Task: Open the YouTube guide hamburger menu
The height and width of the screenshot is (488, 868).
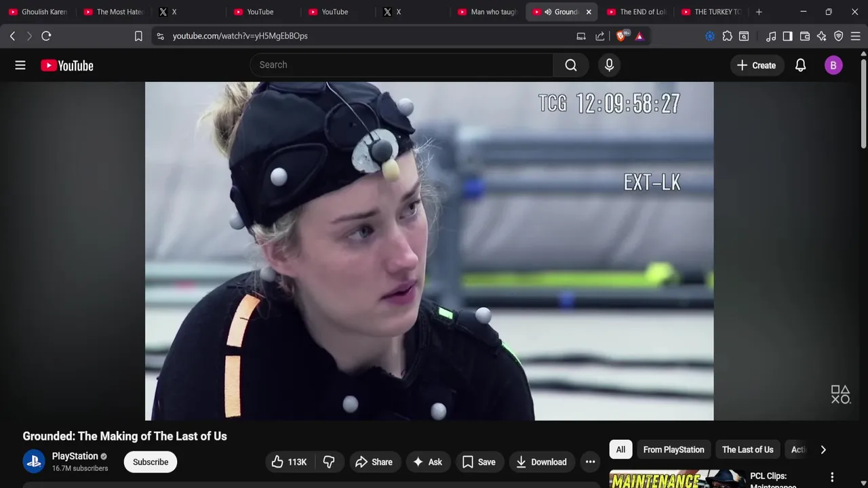Action: click(x=20, y=65)
